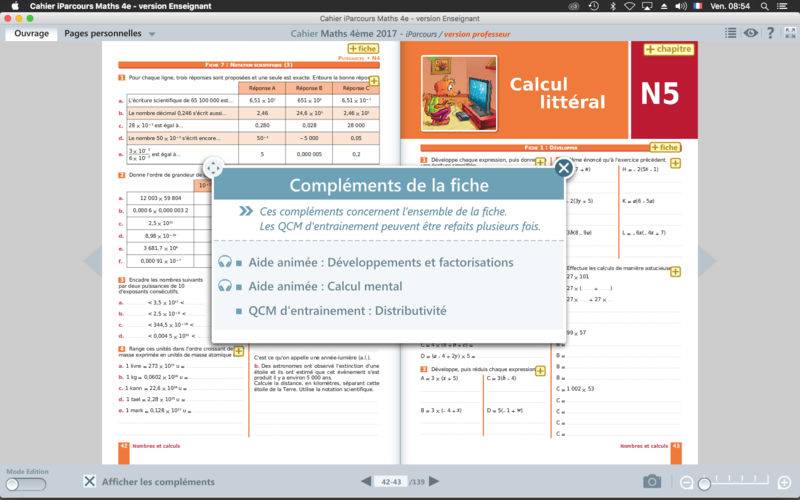Click headphones icon beside Calcul mental
The width and height of the screenshot is (800, 500).
point(225,286)
